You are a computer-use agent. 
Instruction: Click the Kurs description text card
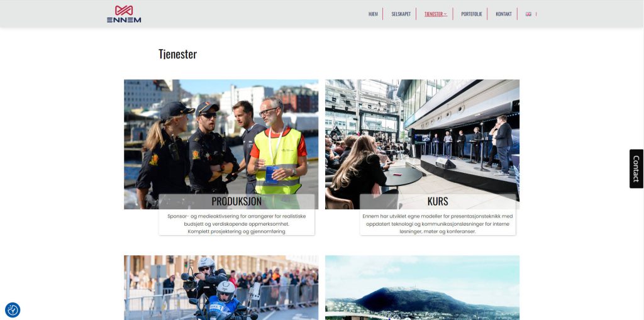pyautogui.click(x=438, y=223)
